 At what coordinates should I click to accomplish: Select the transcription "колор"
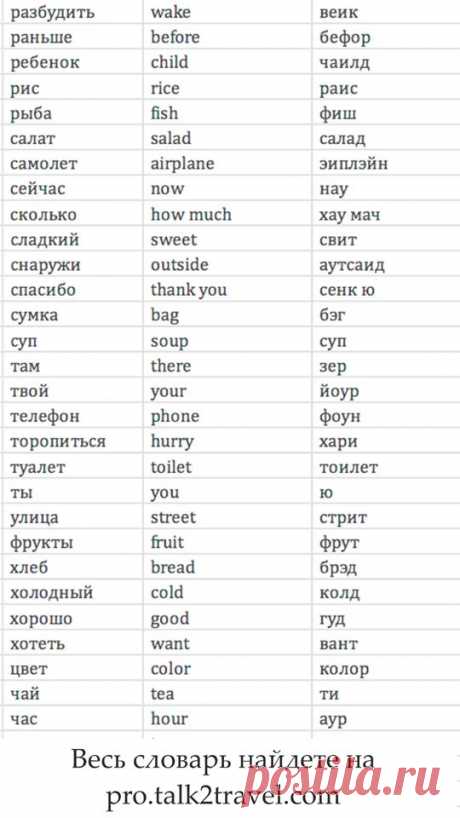click(344, 669)
